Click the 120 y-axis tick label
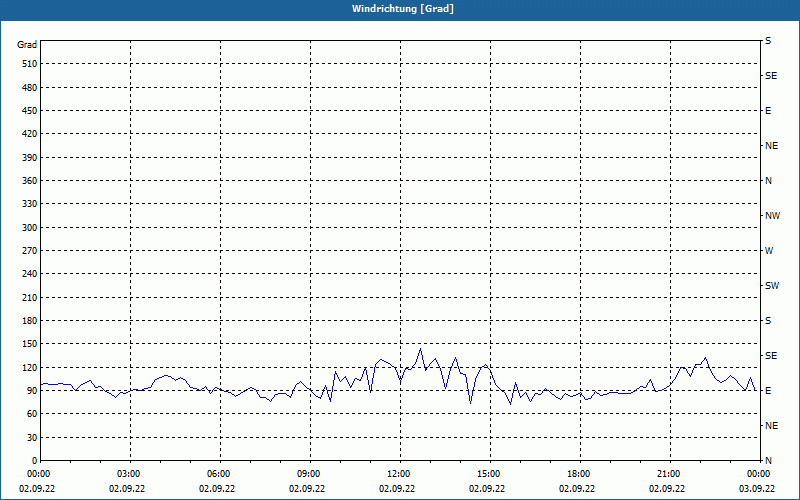Viewport: 800px width, 500px height. tap(30, 367)
